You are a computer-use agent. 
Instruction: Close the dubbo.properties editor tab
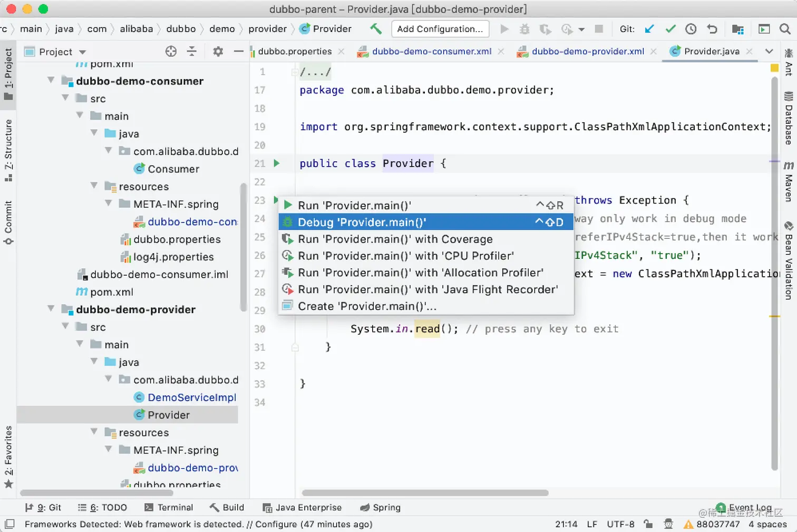[x=342, y=51]
